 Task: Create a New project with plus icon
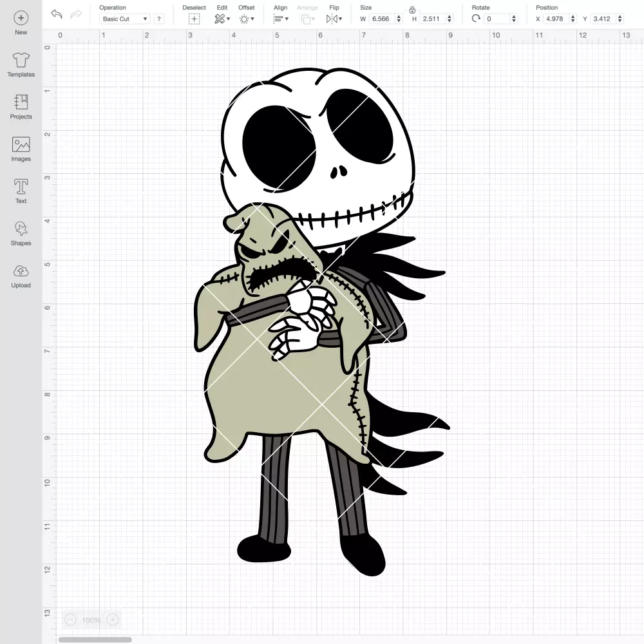pos(21,23)
